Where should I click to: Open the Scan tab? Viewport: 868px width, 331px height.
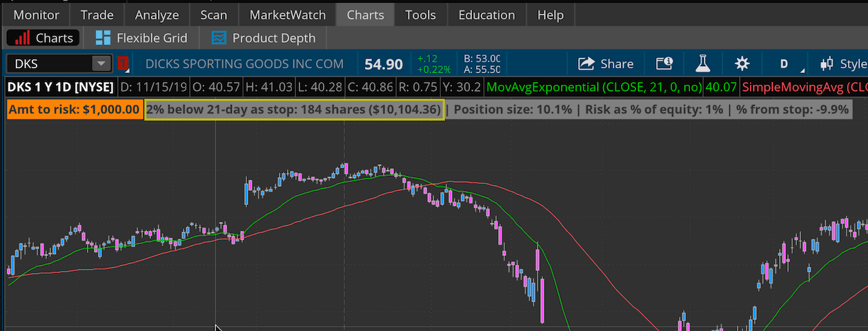click(213, 14)
